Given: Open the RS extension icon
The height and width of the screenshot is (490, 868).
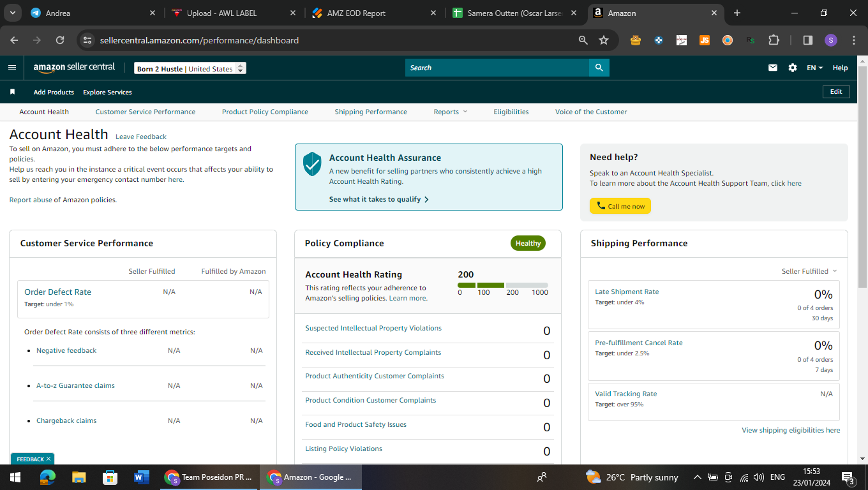Looking at the screenshot, I should pyautogui.click(x=751, y=40).
